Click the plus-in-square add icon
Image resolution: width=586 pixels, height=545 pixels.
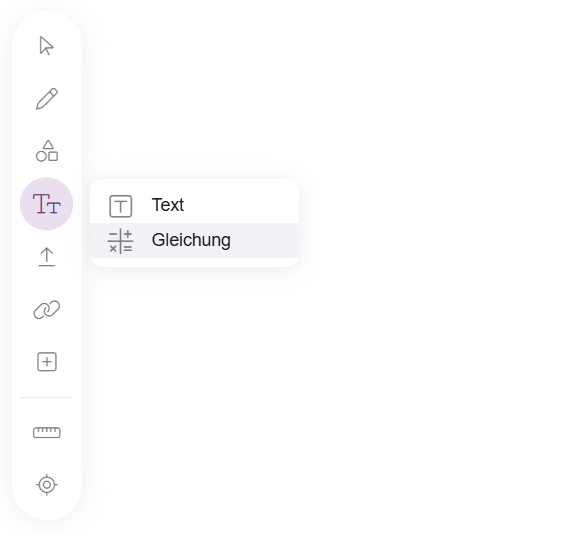click(47, 362)
